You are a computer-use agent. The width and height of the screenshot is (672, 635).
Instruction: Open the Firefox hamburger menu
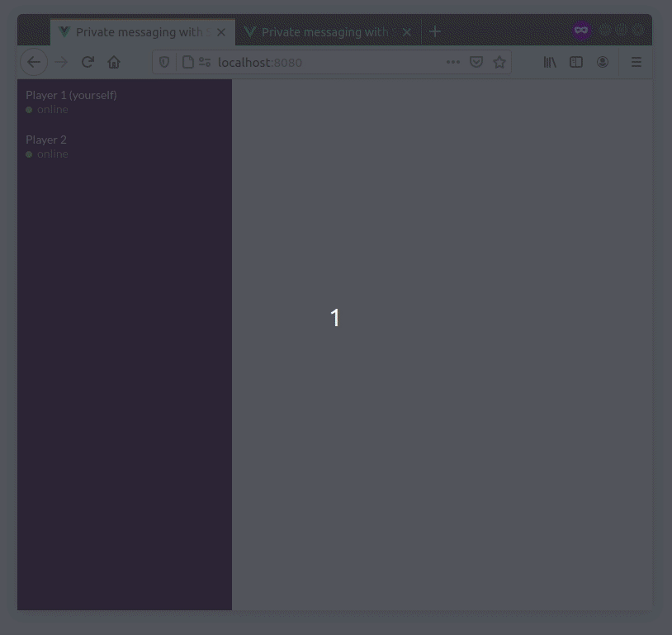pyautogui.click(x=636, y=61)
